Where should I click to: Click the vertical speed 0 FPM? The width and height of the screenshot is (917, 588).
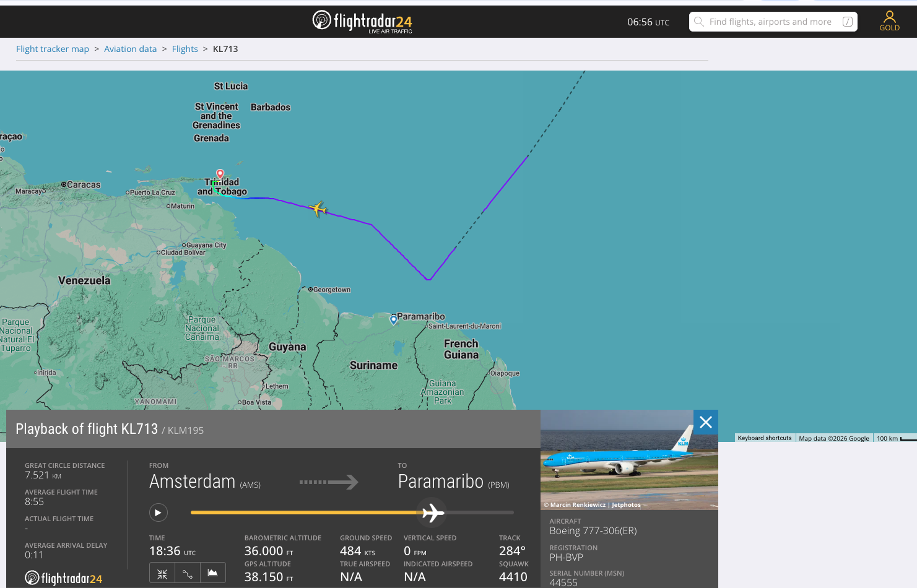[x=415, y=551]
